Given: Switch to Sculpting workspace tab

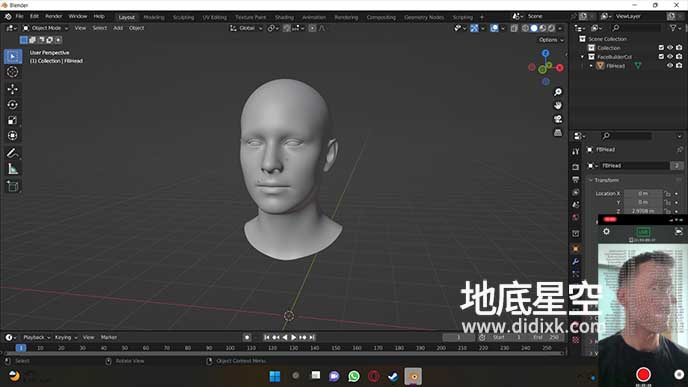Looking at the screenshot, I should coord(183,17).
